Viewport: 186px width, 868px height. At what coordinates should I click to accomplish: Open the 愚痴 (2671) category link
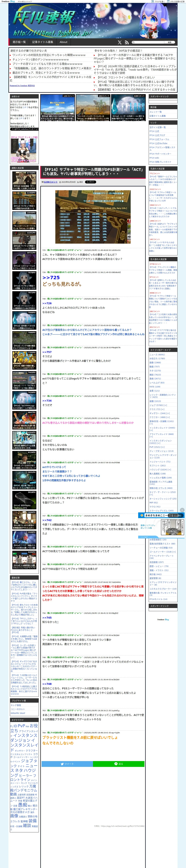[155, 379]
